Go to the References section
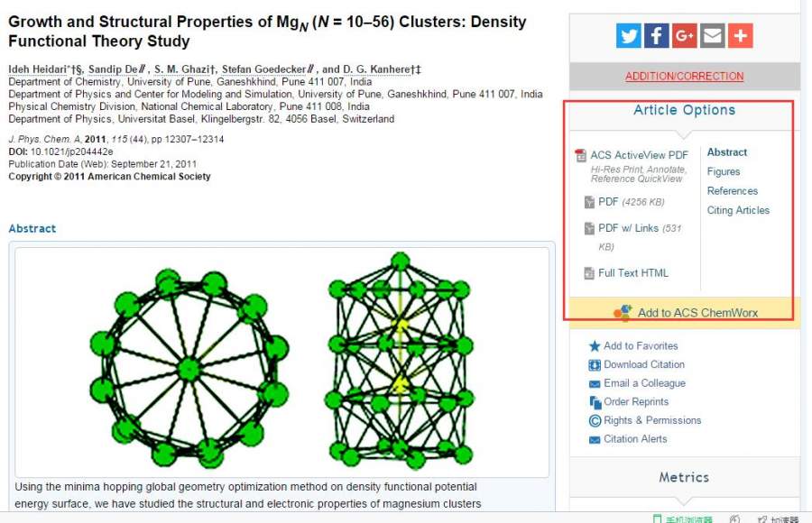Viewport: 812px width, 523px height. 733,191
